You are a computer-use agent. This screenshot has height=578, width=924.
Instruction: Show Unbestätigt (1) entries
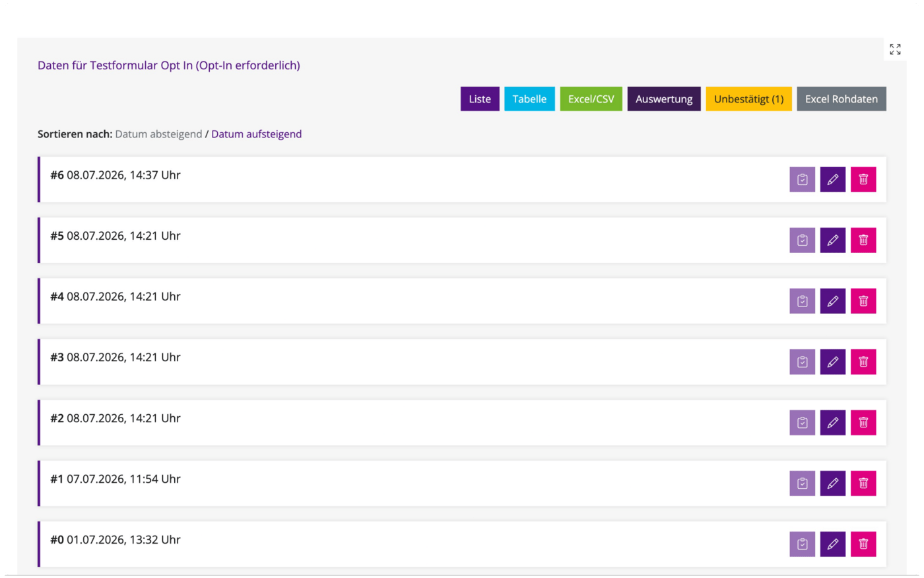point(748,99)
